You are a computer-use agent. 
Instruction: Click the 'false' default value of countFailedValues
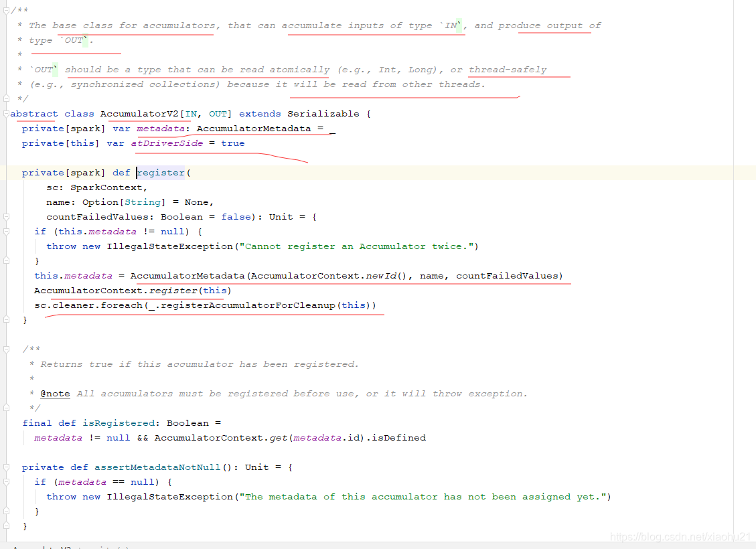point(236,217)
